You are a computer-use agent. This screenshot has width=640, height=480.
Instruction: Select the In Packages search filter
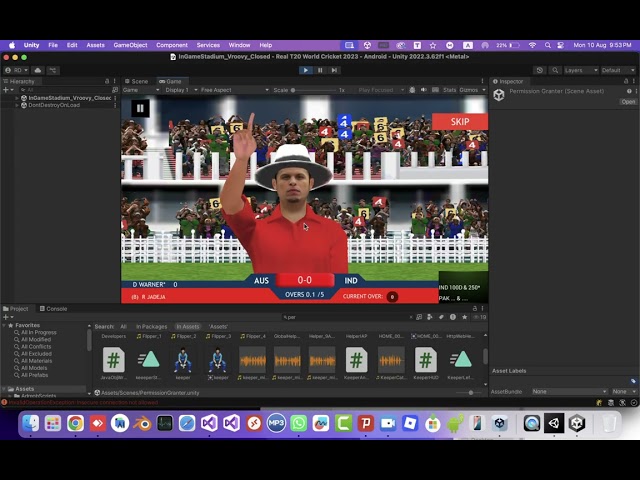[x=151, y=327]
